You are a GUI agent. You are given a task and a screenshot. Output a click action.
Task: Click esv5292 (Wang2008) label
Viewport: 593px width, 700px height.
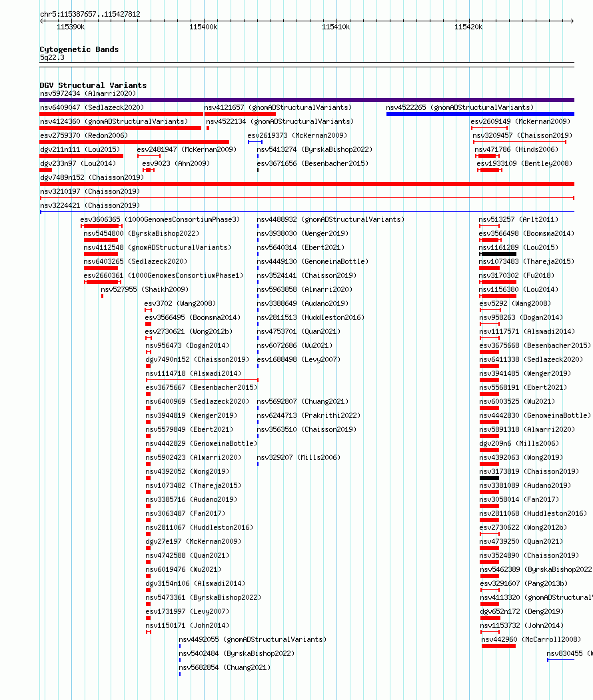click(515, 303)
